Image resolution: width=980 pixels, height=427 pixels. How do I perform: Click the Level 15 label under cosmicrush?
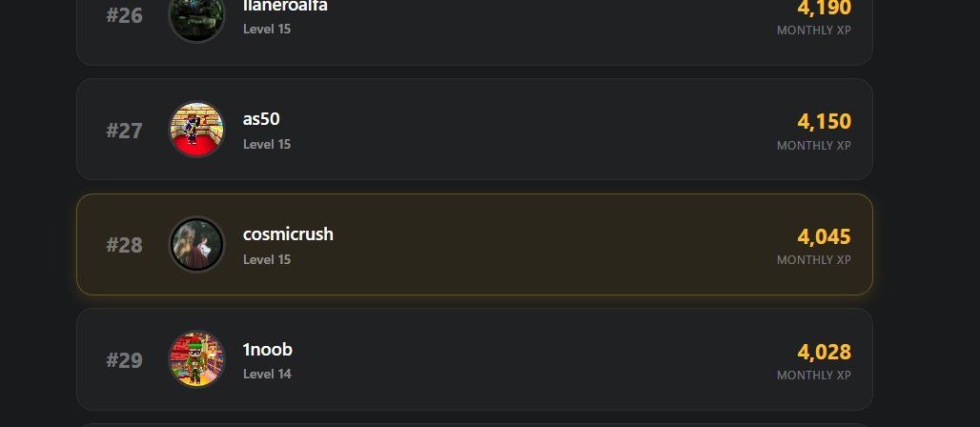coord(267,259)
